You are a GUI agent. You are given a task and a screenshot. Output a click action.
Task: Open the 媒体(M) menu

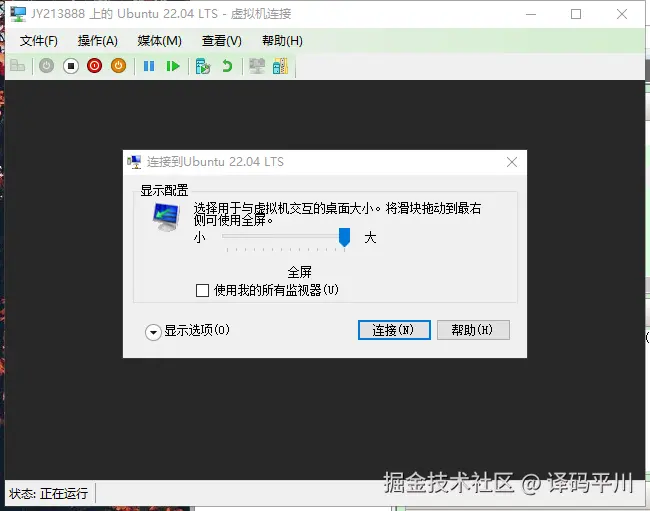[x=160, y=41]
